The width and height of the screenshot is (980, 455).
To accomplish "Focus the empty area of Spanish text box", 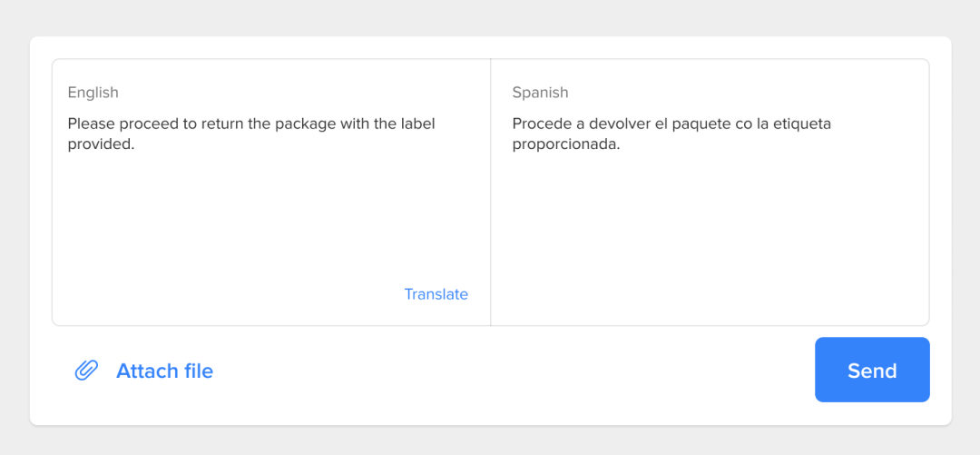I will tap(708, 236).
